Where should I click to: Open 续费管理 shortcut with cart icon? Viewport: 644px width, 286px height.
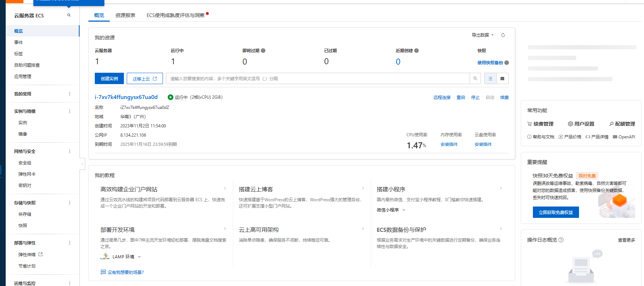pos(540,124)
